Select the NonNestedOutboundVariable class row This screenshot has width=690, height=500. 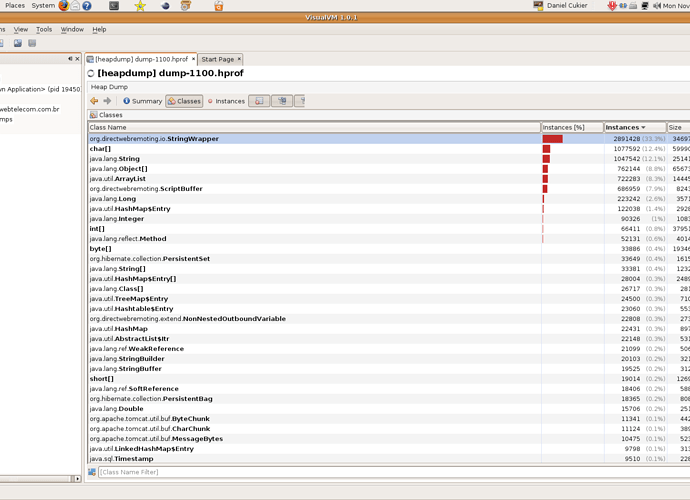389,319
